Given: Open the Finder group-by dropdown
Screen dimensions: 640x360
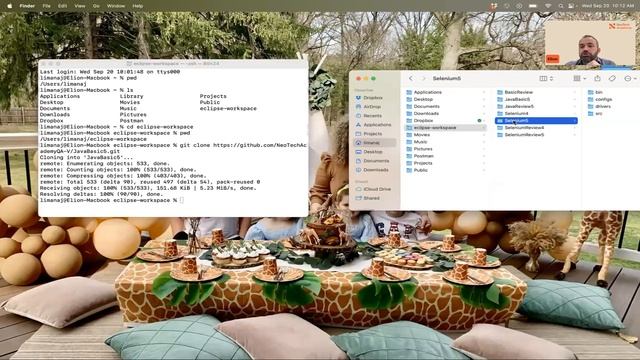Looking at the screenshot, I should point(580,78).
